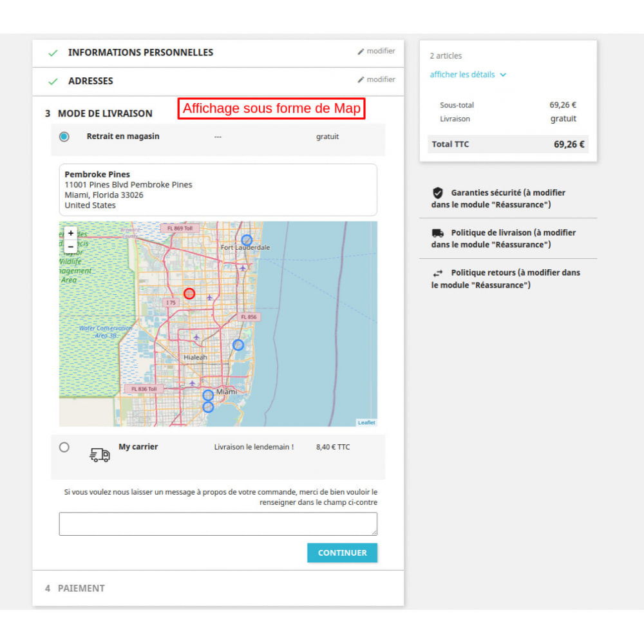Open the Informations Personnelles step

140,53
